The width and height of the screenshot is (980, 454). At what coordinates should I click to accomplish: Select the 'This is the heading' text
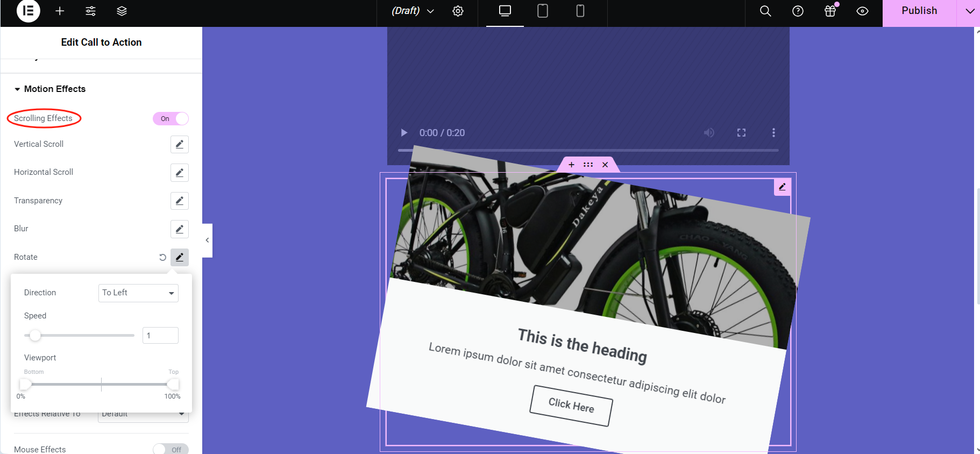582,345
